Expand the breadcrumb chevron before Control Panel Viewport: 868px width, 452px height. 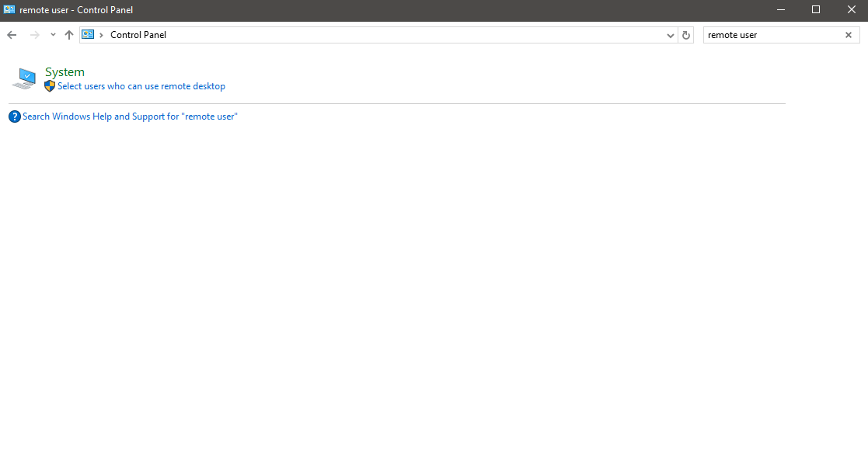coord(101,35)
